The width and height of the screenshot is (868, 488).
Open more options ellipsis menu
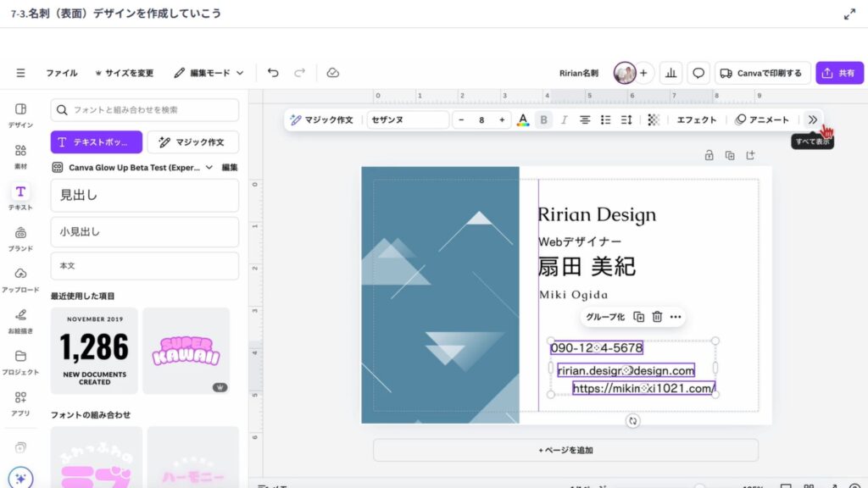(676, 317)
